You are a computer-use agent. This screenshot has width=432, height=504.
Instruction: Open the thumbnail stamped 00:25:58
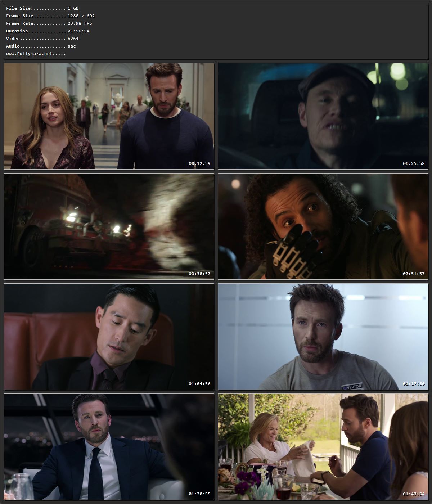pos(323,116)
